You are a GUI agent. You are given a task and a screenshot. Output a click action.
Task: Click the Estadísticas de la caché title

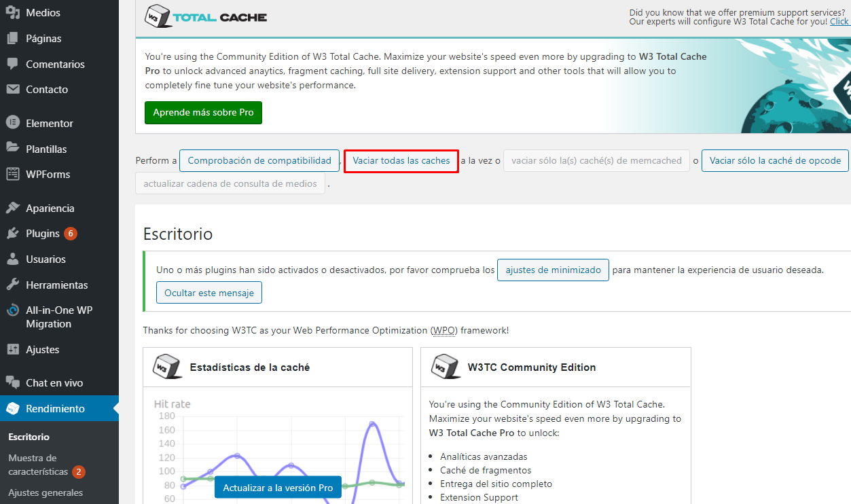click(x=250, y=367)
